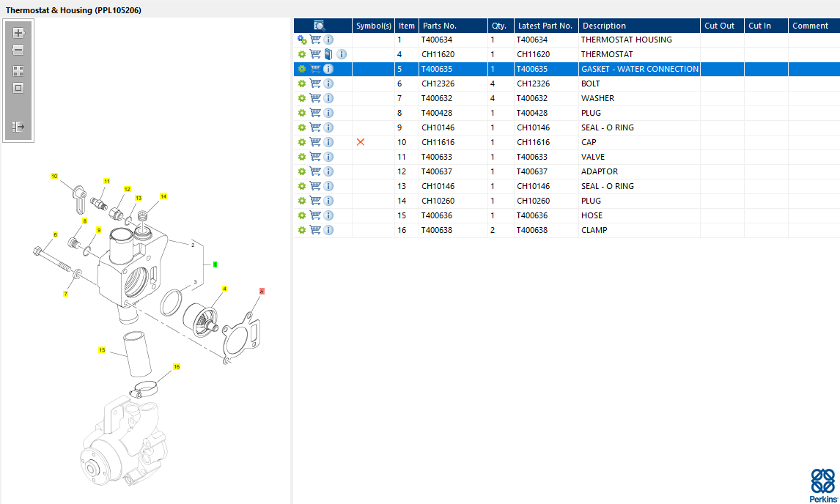This screenshot has height=504, width=840.
Task: Click the green gear icon in CAP row
Action: pyautogui.click(x=302, y=142)
